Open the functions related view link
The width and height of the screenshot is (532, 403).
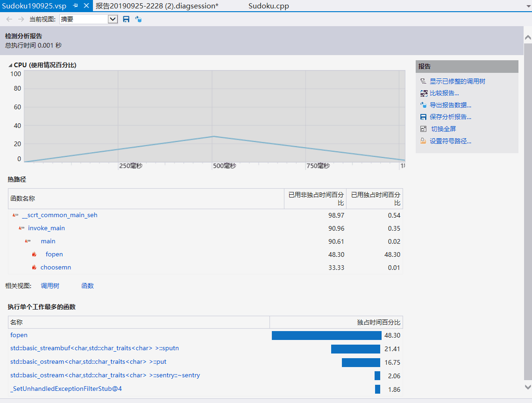click(x=87, y=286)
